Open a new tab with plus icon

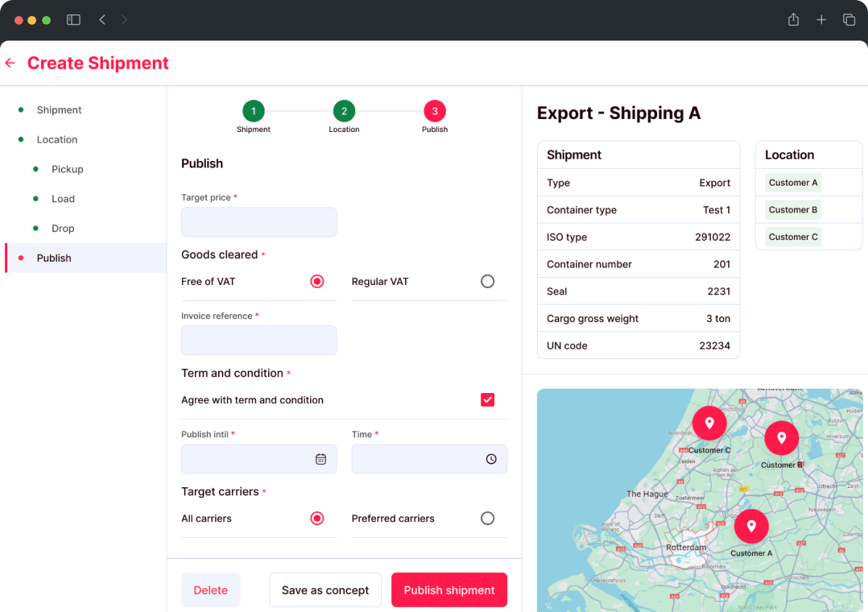click(x=821, y=20)
